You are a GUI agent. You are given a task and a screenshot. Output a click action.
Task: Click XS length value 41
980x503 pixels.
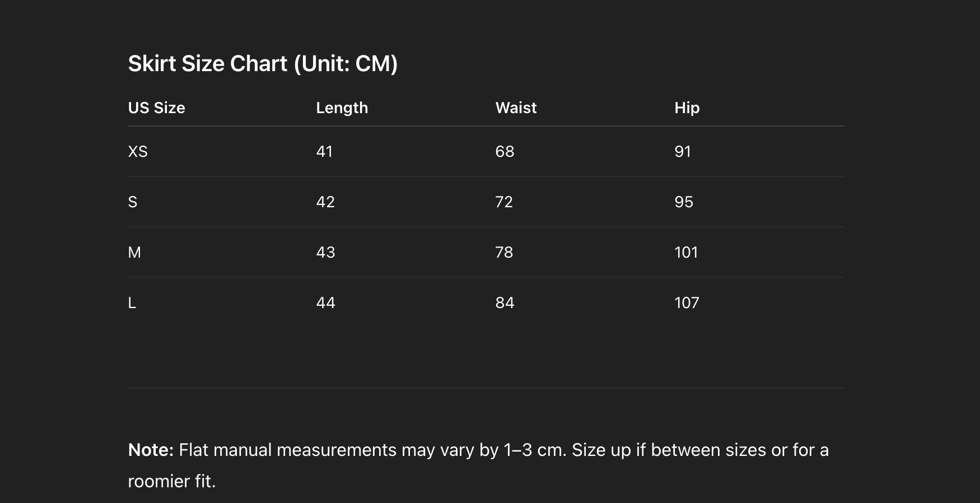pos(325,151)
